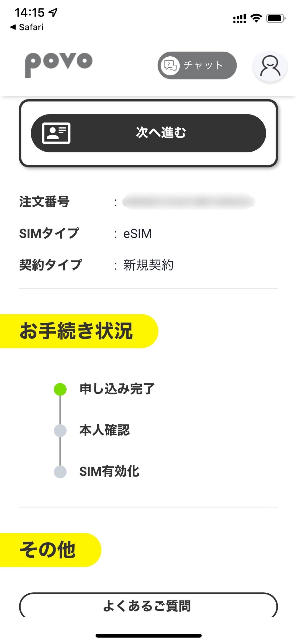Tap the speech-bubble chat icon
The width and height of the screenshot is (297, 644).
[x=170, y=66]
